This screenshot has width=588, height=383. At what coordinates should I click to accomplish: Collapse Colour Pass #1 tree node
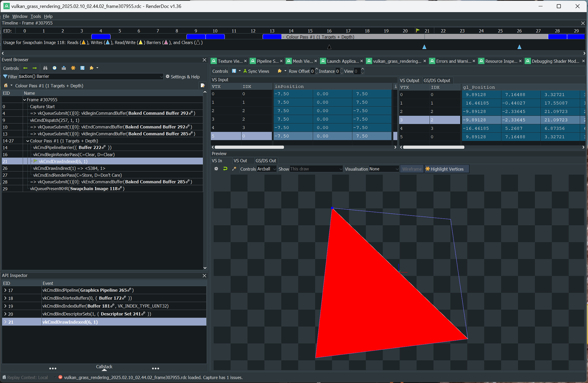[x=28, y=141]
